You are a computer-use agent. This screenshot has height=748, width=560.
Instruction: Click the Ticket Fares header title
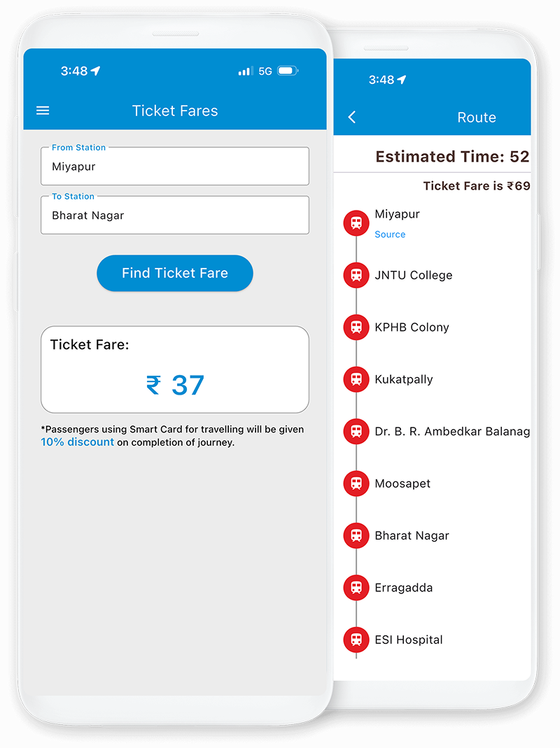(x=175, y=111)
